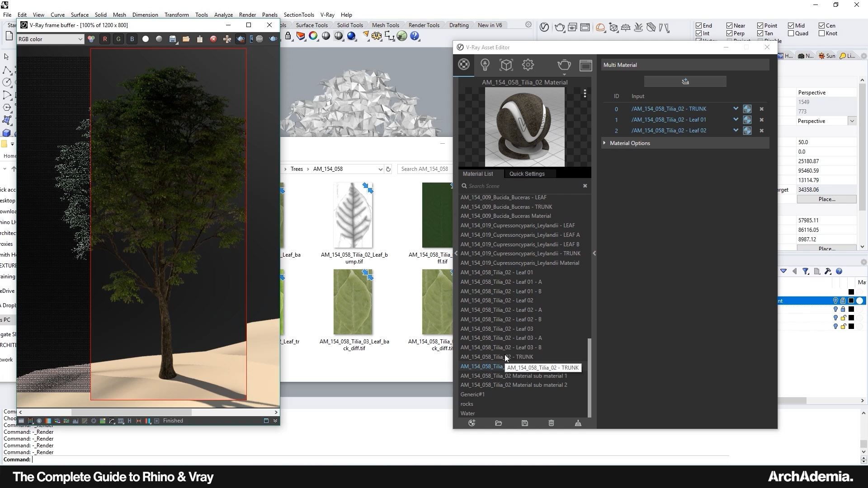Click black color swatch in selected layer row
Viewport: 868px width, 488px height.
[851, 301]
